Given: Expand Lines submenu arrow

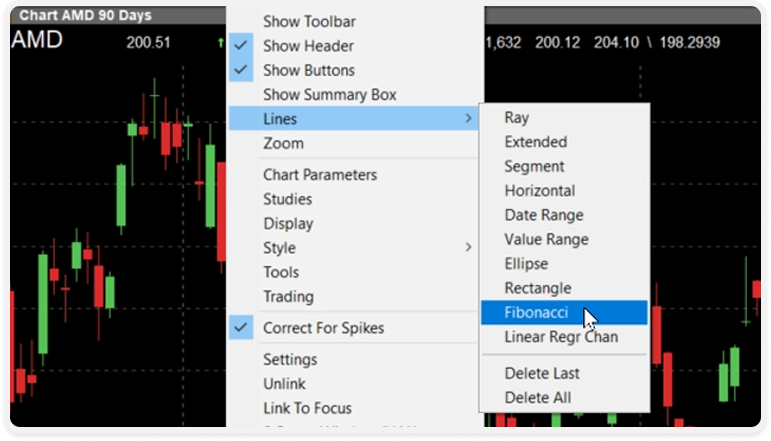Looking at the screenshot, I should (468, 118).
